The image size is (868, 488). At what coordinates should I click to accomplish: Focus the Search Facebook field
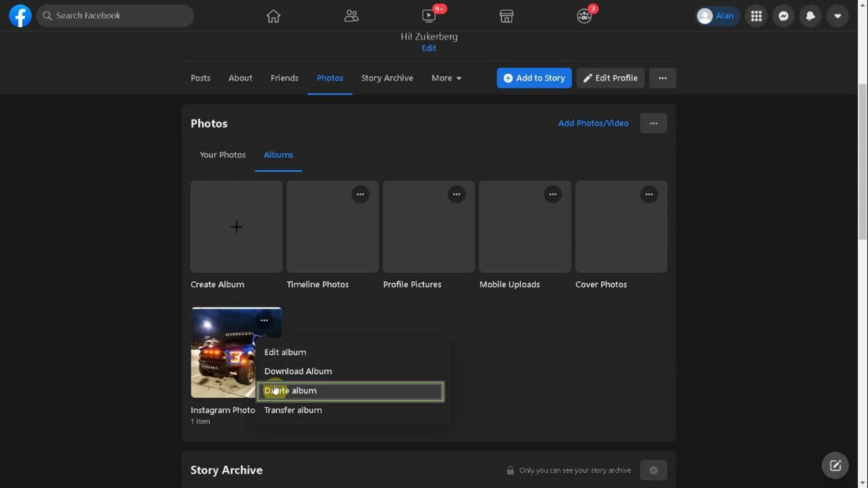115,16
